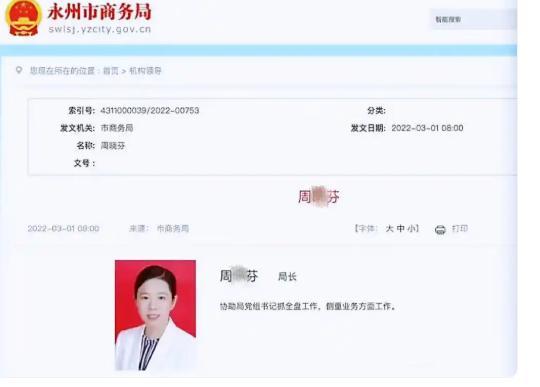Viewport: 540px width, 387px height.
Task: Click the 局长 title text
Action: point(287,276)
